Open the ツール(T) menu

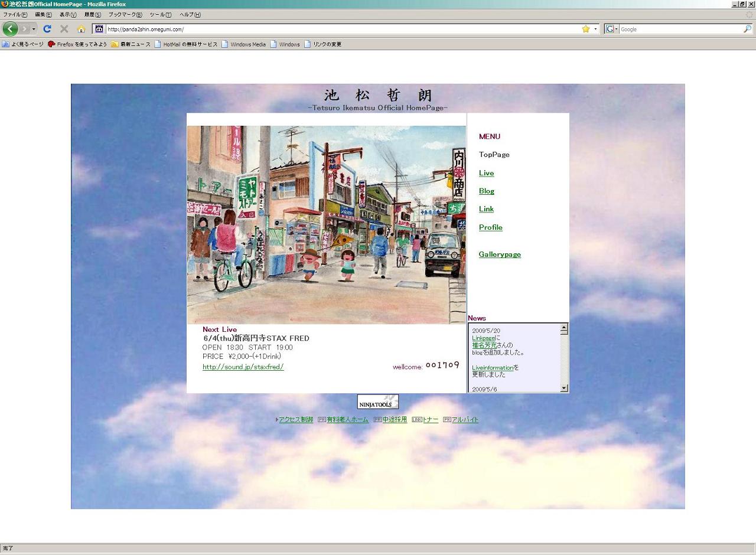point(161,15)
